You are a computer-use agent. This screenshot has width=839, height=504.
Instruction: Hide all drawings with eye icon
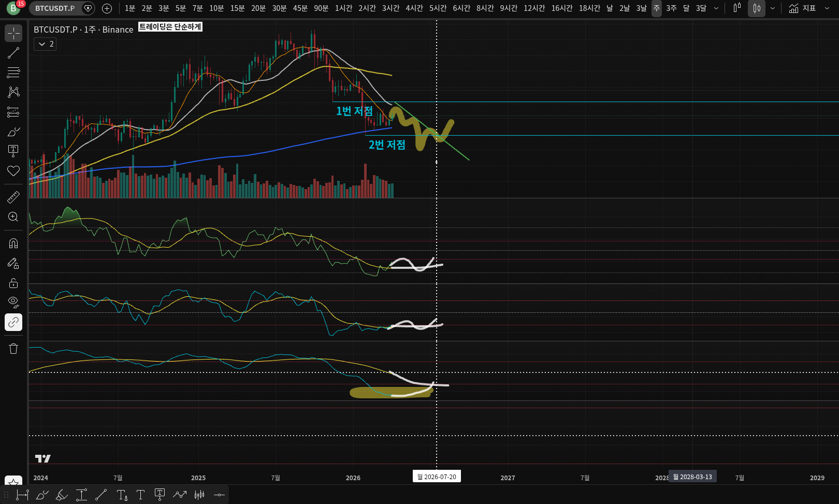13,302
